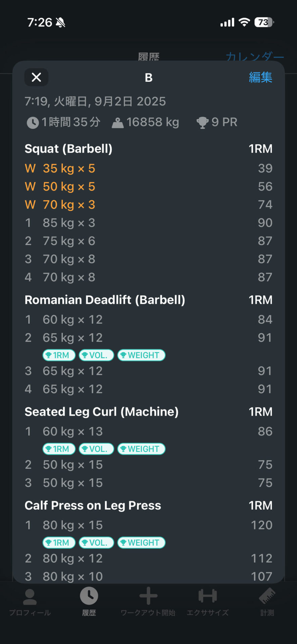The width and height of the screenshot is (297, 644).
Task: Tap squat set 85 kg × 3
Action: point(148,223)
